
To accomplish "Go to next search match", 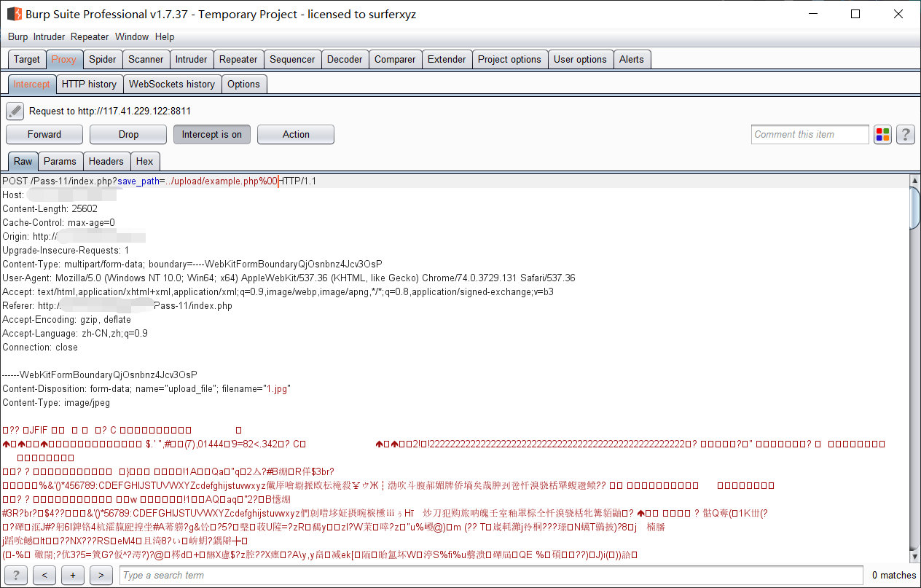I will [x=101, y=575].
